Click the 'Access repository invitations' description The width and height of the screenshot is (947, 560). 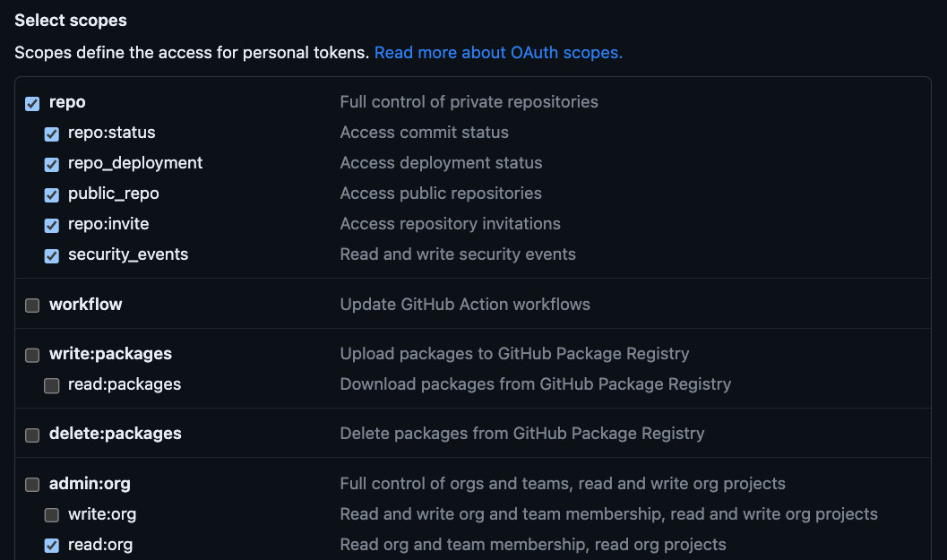point(450,224)
